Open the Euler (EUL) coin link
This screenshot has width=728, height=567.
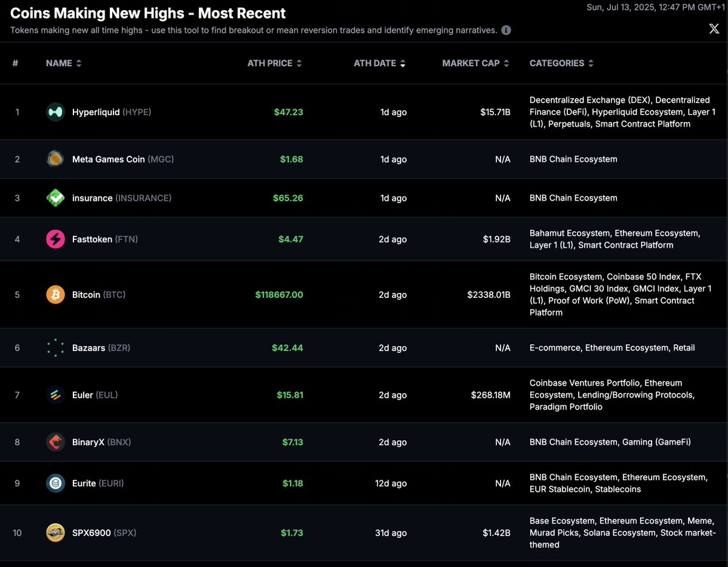[95, 395]
